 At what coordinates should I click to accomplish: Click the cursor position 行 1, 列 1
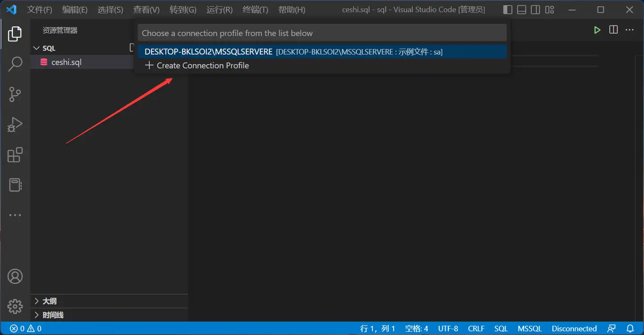(378, 329)
